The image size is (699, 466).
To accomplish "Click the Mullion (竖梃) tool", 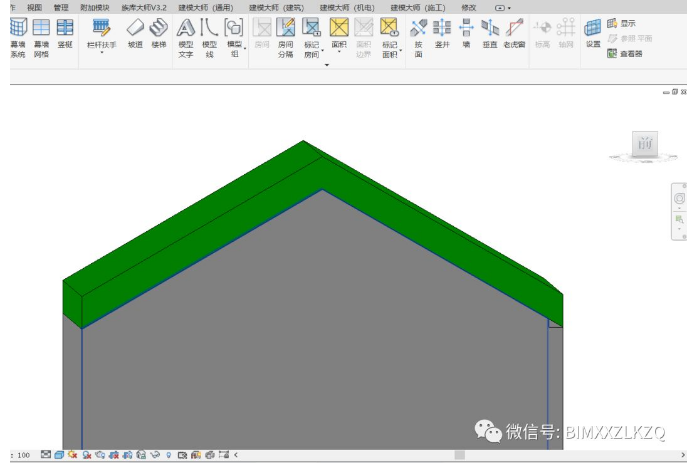I will [65, 32].
